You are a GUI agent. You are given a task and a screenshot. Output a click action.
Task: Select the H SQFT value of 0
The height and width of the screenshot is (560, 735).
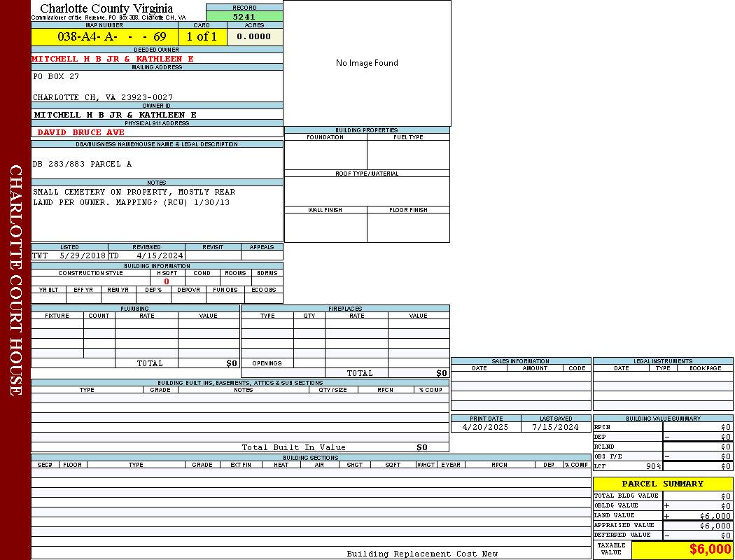pos(167,281)
